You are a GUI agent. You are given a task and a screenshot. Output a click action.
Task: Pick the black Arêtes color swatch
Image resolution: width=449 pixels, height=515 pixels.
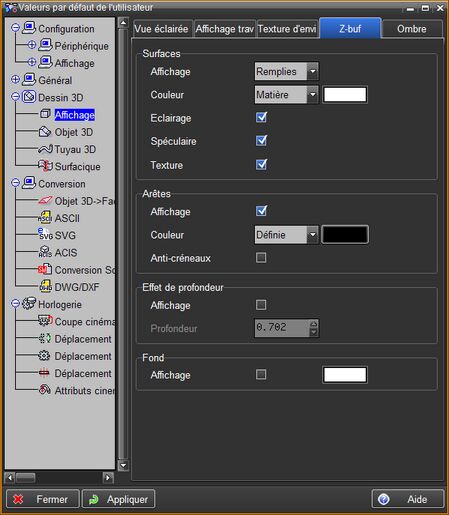click(345, 235)
